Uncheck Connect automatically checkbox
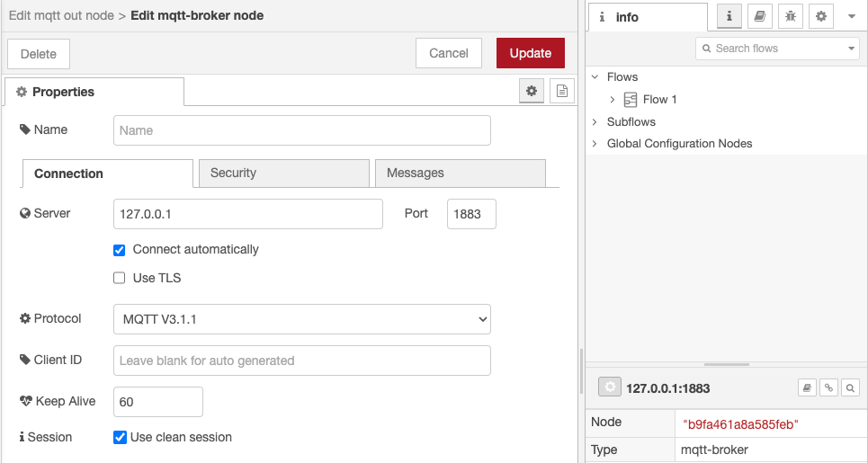 point(119,250)
